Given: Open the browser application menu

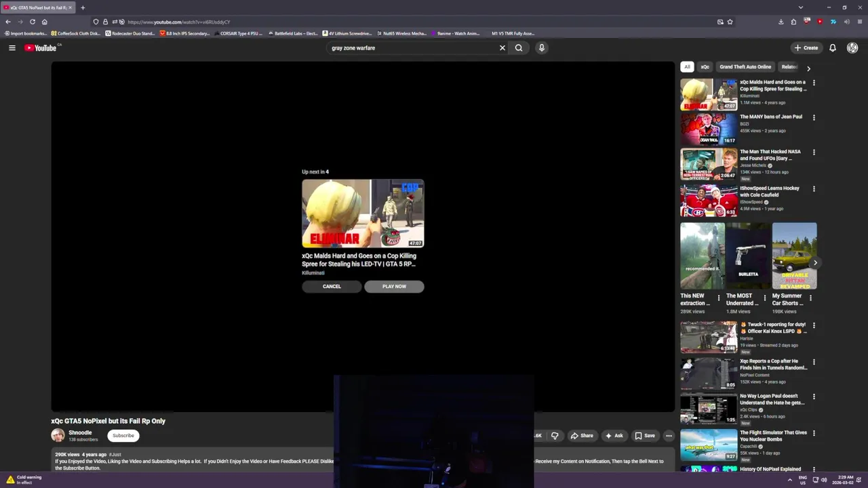Looking at the screenshot, I should pyautogui.click(x=859, y=22).
